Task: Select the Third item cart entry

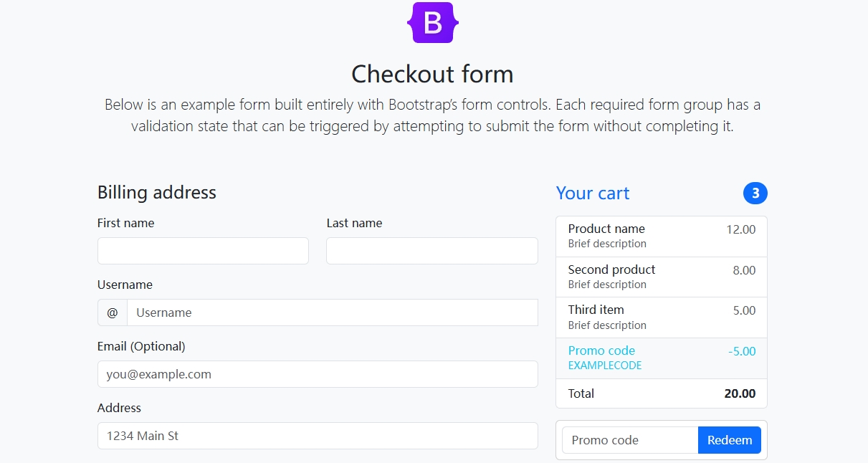Action: click(662, 318)
